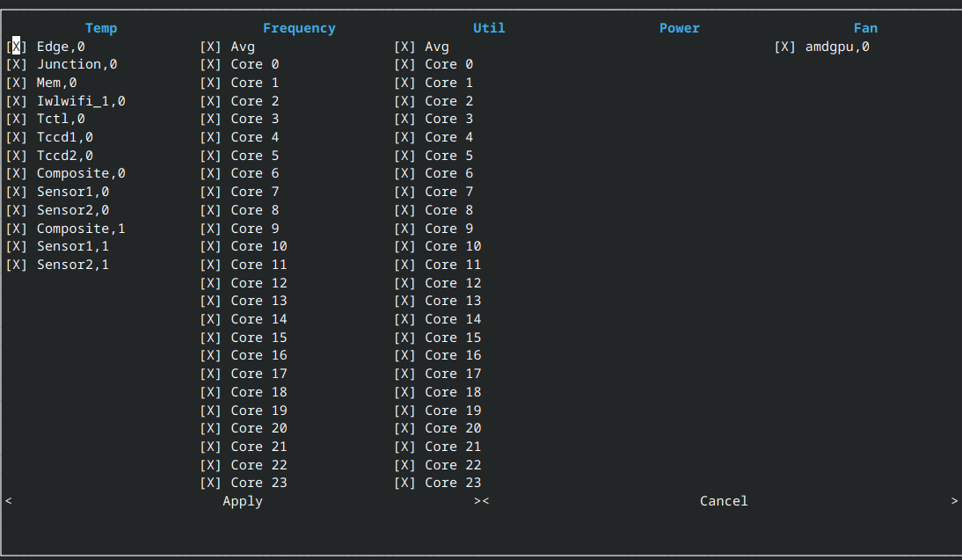Screen dimensions: 962x560
Task: Toggle Frequency Core 19 checkbox
Action: point(210,411)
